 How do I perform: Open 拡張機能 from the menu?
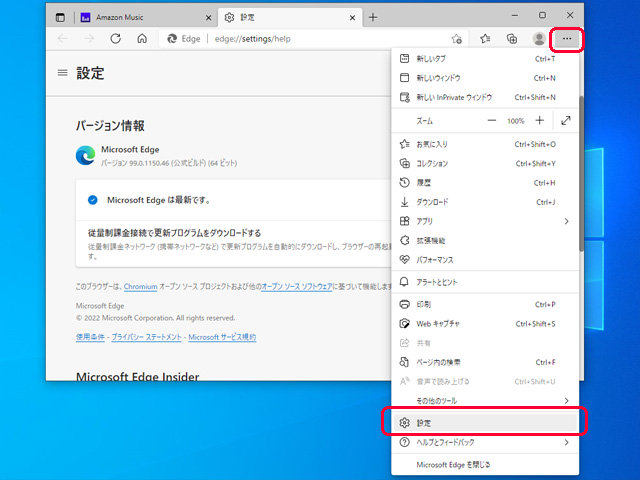[485, 240]
